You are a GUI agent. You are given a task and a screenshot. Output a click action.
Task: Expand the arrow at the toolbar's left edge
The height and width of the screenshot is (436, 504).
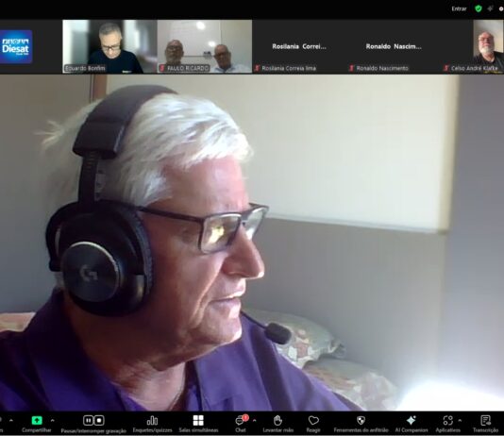(11, 420)
